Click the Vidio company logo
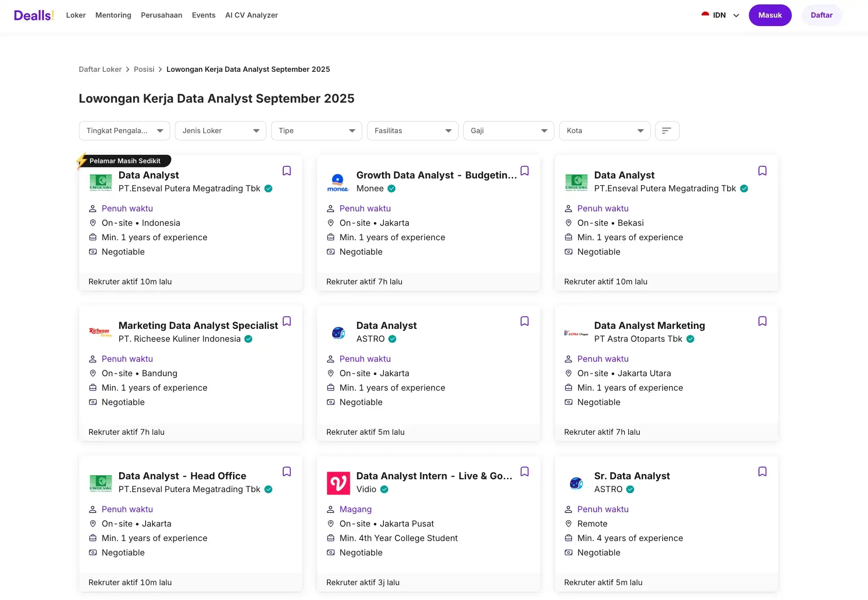868x600 pixels. coord(338,483)
